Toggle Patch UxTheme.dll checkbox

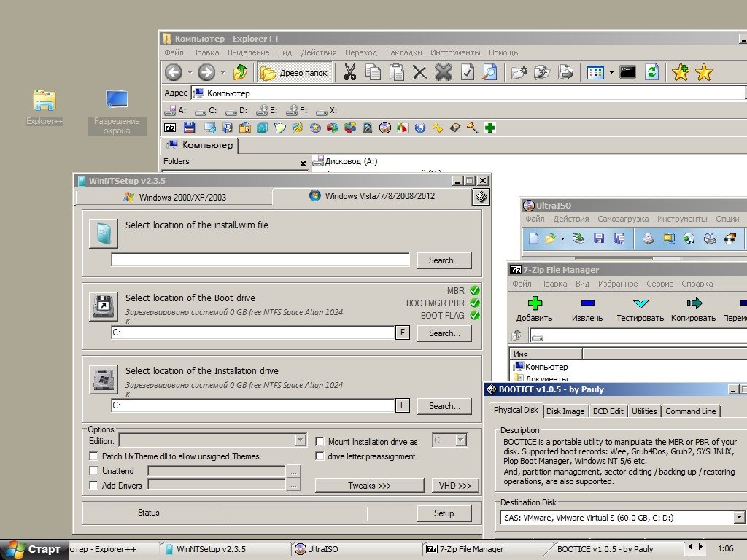(x=93, y=456)
